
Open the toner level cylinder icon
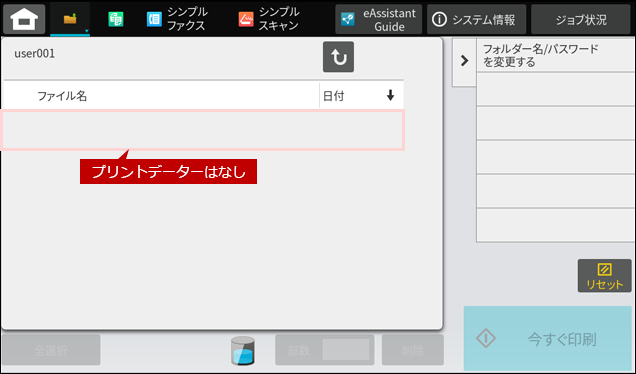point(243,351)
